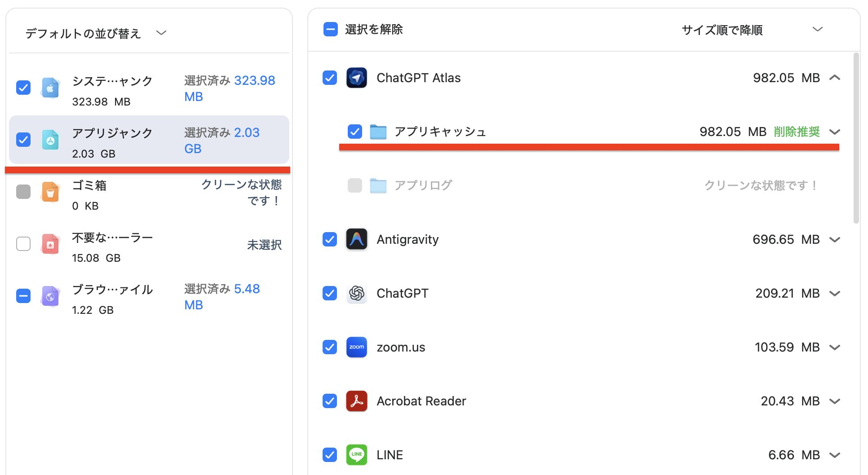Image resolution: width=868 pixels, height=475 pixels.
Task: Click the Antigravity app icon
Action: click(x=356, y=239)
